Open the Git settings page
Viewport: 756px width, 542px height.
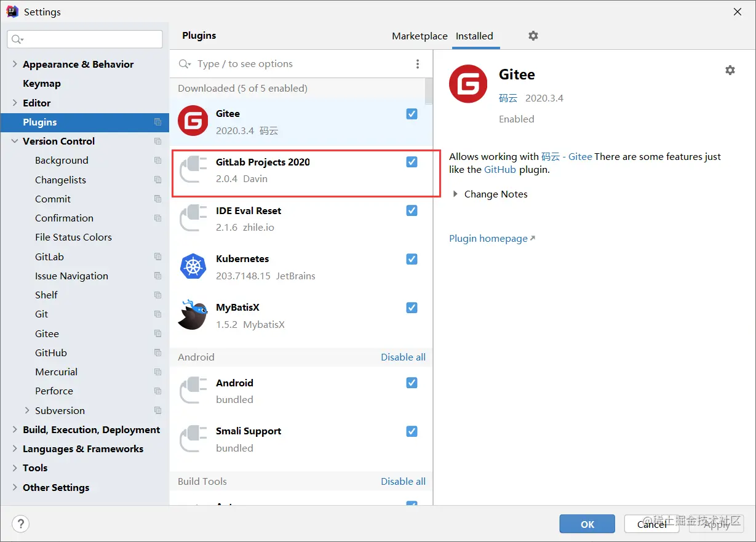click(41, 314)
